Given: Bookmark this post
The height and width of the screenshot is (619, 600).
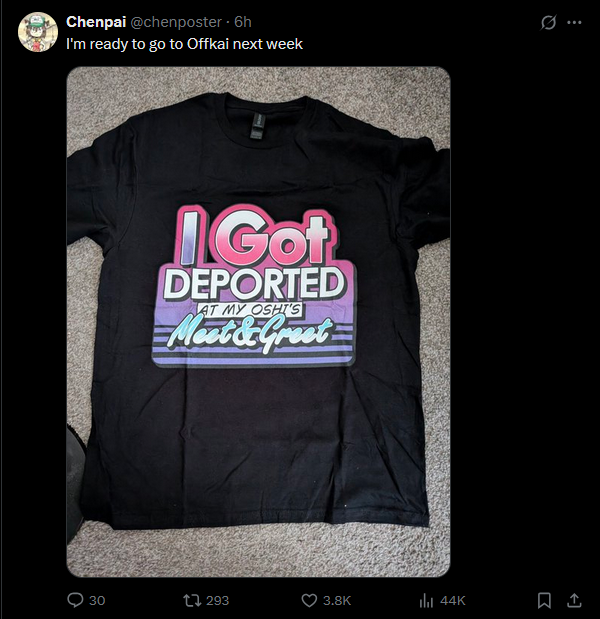Looking at the screenshot, I should coord(544,600).
